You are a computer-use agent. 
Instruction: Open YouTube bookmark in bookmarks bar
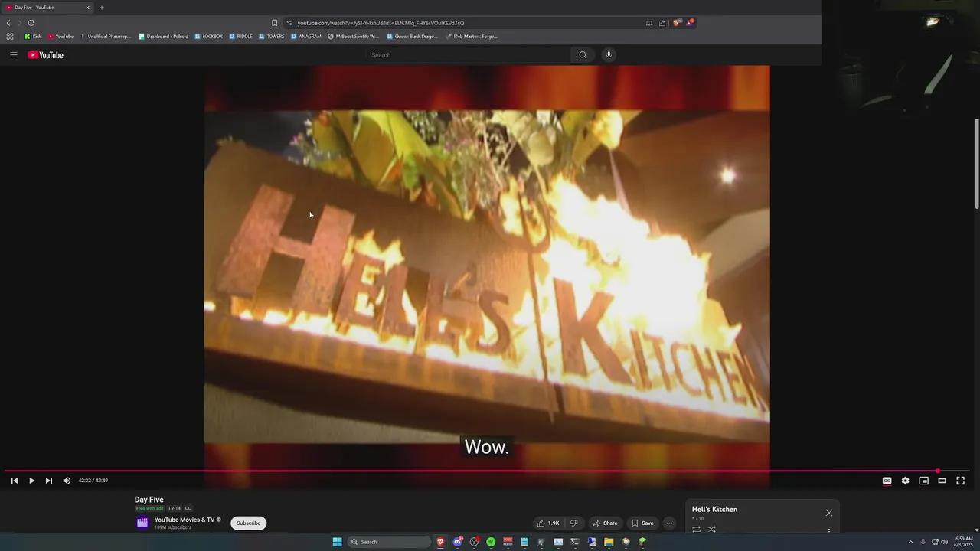tap(60, 36)
